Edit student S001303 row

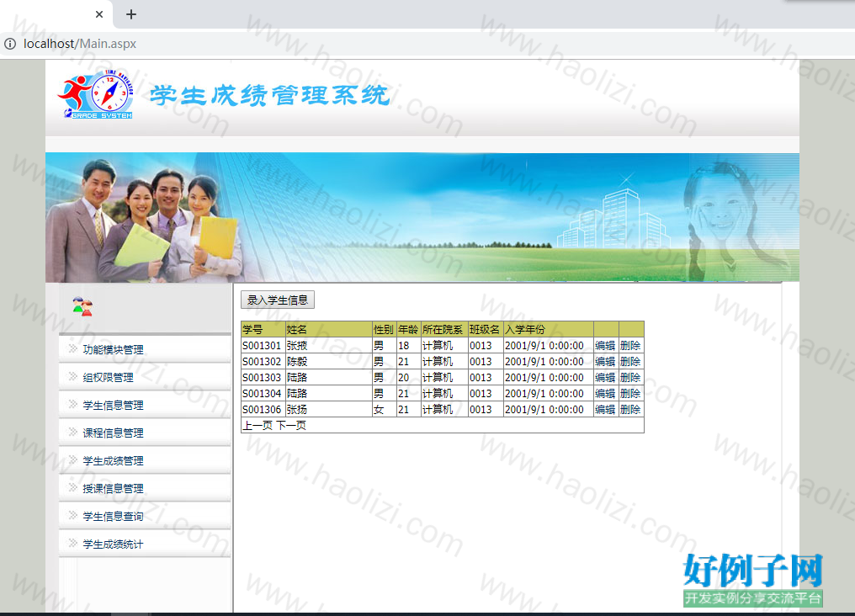tap(605, 377)
